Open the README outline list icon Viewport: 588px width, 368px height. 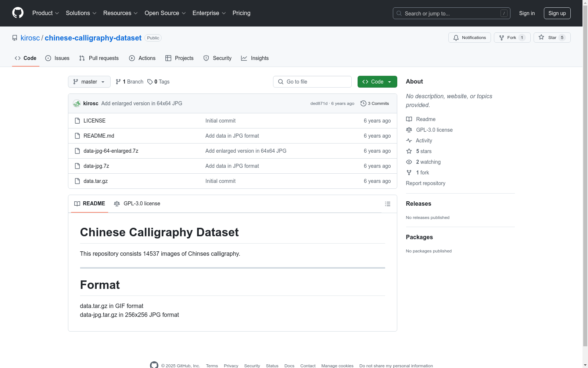[387, 204]
